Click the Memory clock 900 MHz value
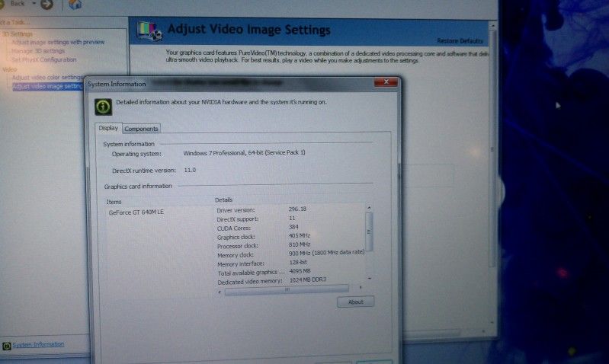 tap(327, 253)
